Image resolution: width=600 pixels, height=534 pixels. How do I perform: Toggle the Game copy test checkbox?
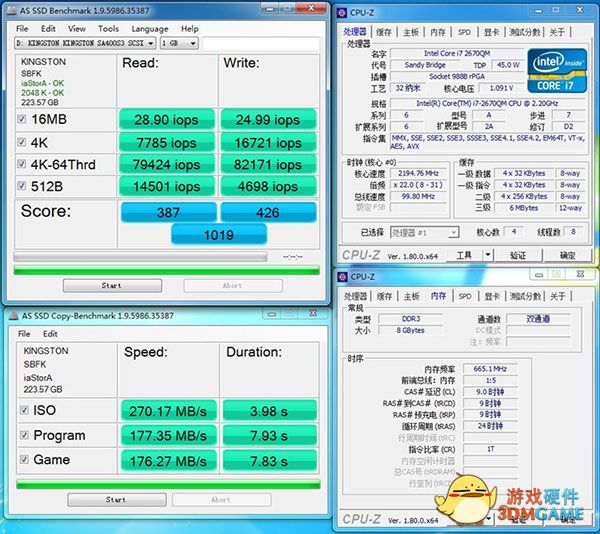point(23,460)
